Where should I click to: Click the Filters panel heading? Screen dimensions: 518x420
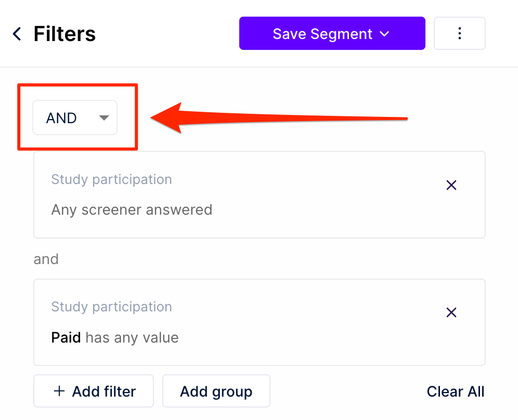(x=64, y=34)
